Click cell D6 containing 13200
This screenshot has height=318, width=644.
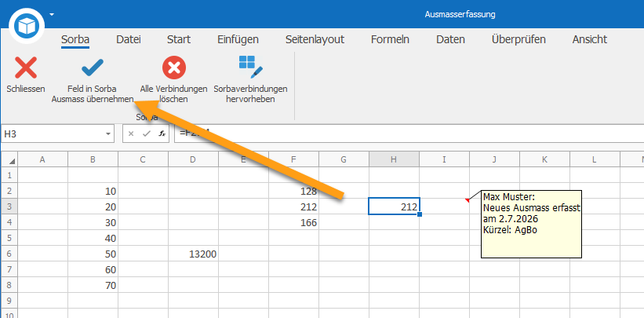[x=193, y=254]
